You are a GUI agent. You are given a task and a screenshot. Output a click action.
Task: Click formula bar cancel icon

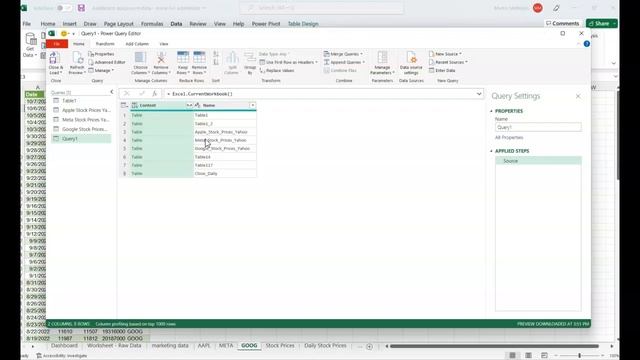click(x=127, y=94)
